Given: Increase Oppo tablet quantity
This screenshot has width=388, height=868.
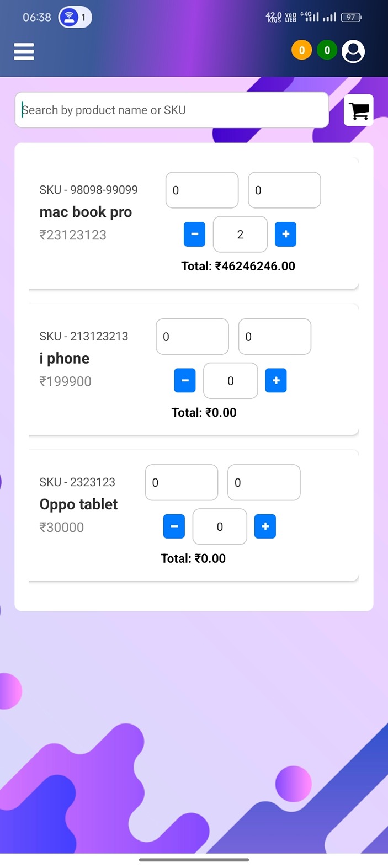Looking at the screenshot, I should tap(265, 526).
